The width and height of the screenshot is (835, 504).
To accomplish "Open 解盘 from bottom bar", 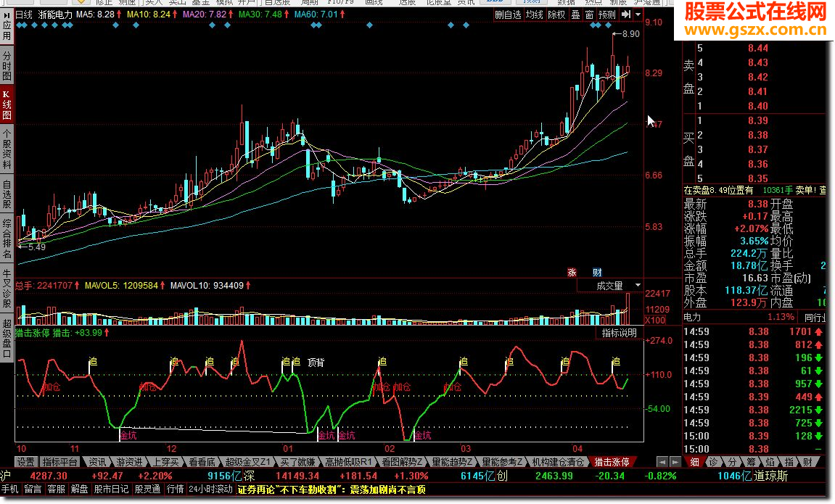I will tap(79, 489).
